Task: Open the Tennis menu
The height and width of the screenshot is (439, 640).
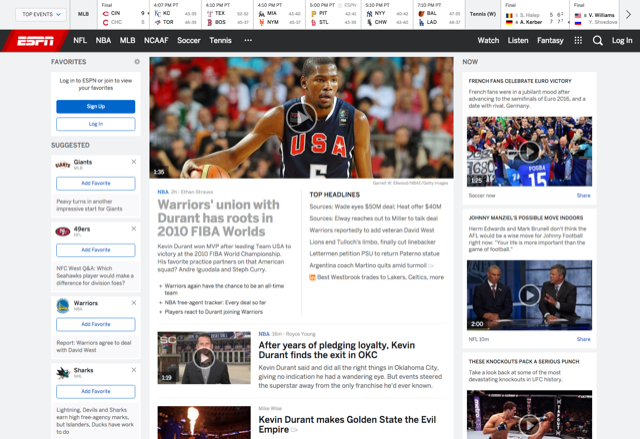Action: [220, 40]
